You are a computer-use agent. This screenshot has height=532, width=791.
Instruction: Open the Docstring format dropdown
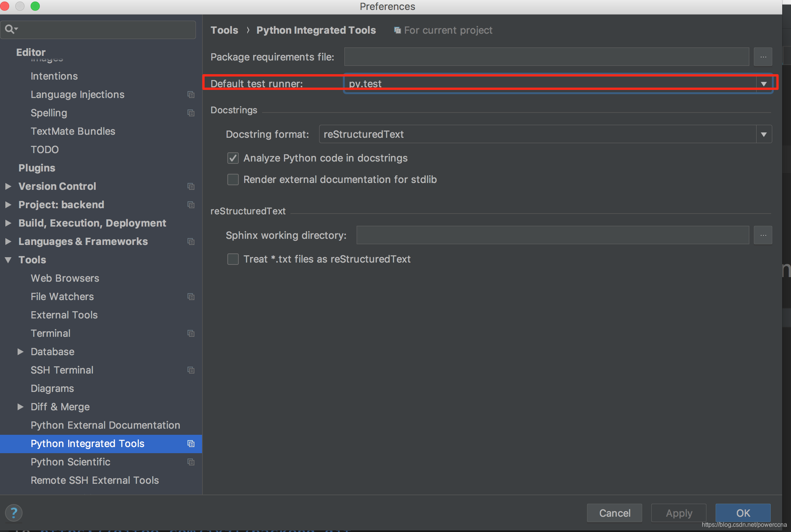coord(763,134)
